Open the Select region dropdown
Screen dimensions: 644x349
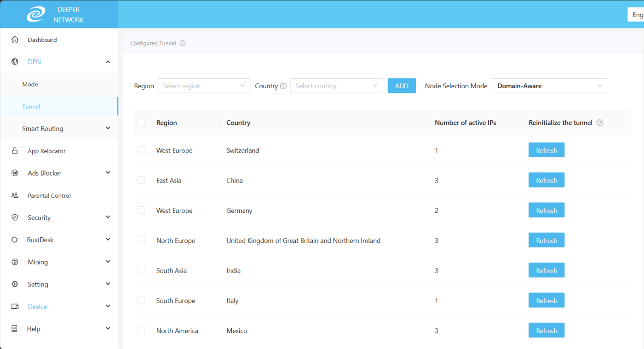pyautogui.click(x=204, y=86)
